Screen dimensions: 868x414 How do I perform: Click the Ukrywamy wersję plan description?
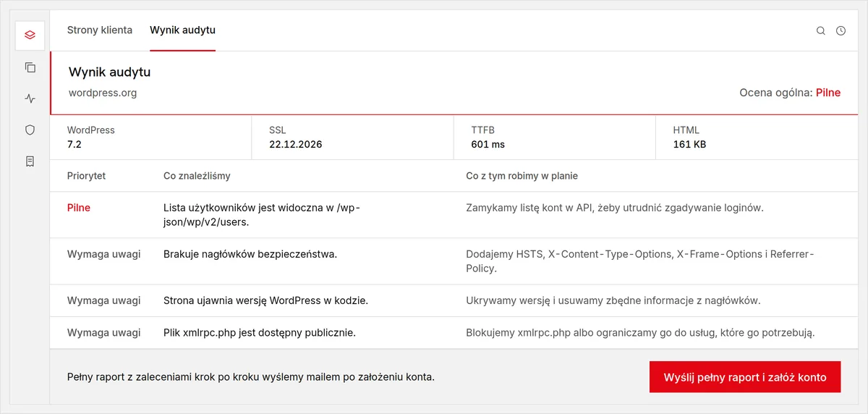coord(613,300)
